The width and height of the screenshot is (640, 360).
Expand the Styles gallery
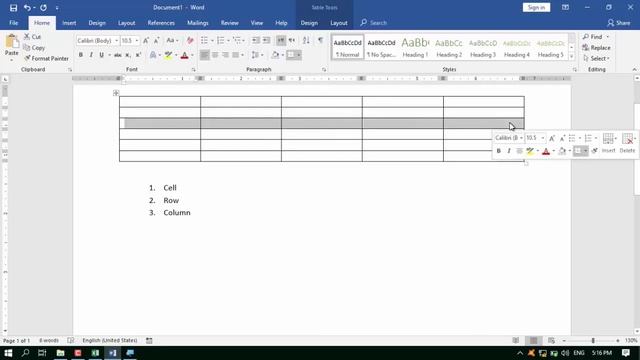(571, 57)
